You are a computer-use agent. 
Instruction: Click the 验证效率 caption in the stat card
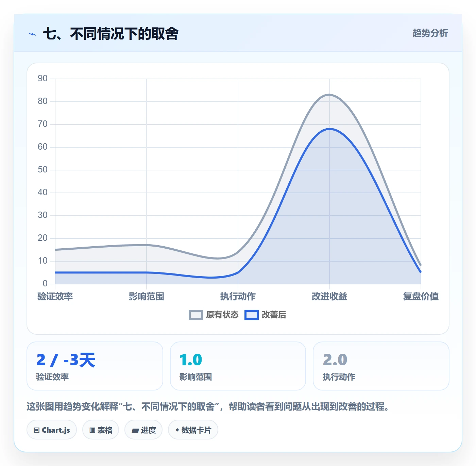click(x=52, y=377)
